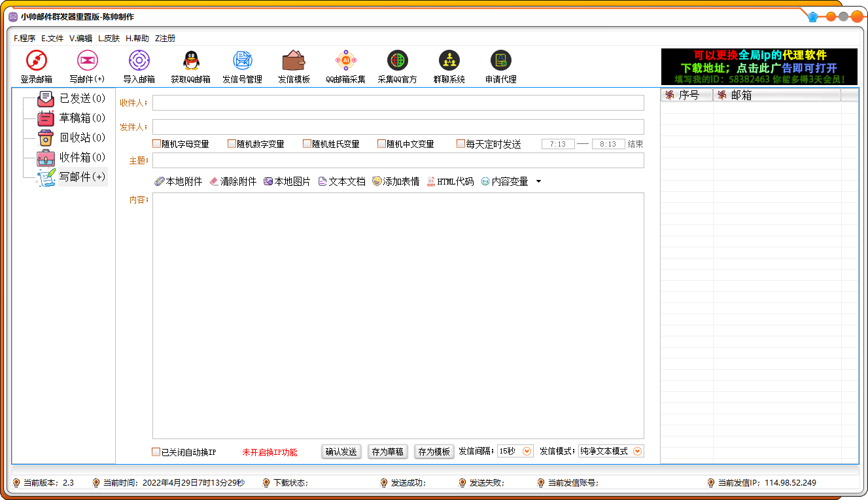The width and height of the screenshot is (868, 500).
Task: Launch 获取QQ邮箱 with the QQ penguin icon
Action: pos(190,65)
